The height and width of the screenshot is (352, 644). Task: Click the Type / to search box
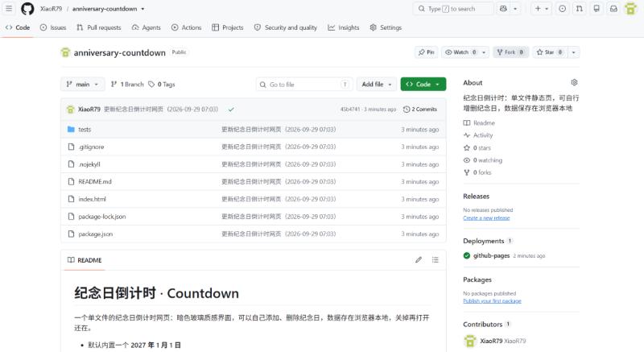click(x=453, y=9)
